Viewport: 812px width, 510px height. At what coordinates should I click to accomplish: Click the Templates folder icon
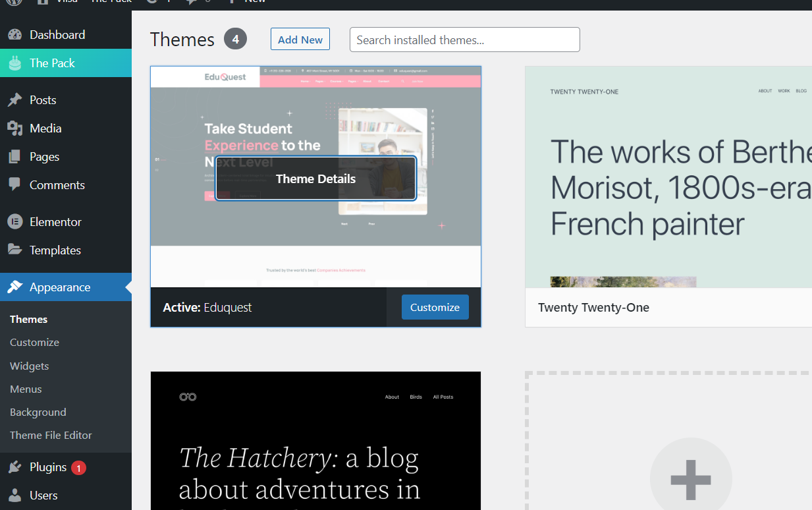click(x=14, y=250)
